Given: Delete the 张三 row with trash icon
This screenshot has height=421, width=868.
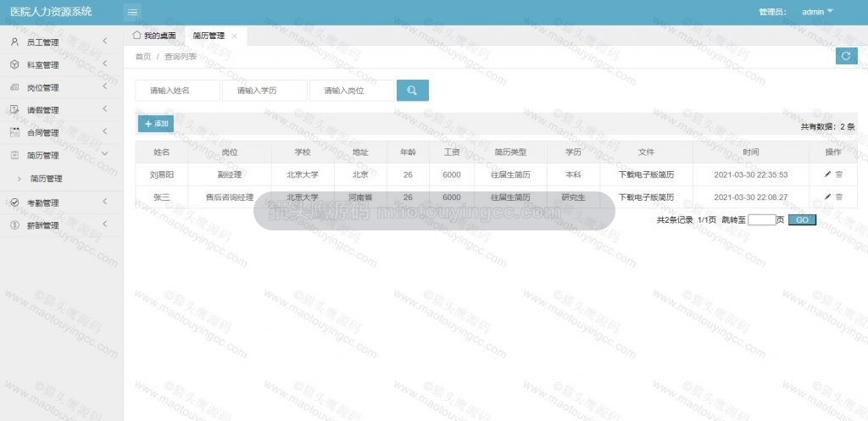Looking at the screenshot, I should point(839,197).
